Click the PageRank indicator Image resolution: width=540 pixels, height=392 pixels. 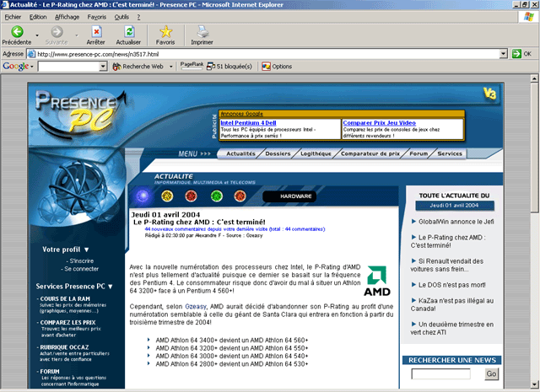pos(192,66)
